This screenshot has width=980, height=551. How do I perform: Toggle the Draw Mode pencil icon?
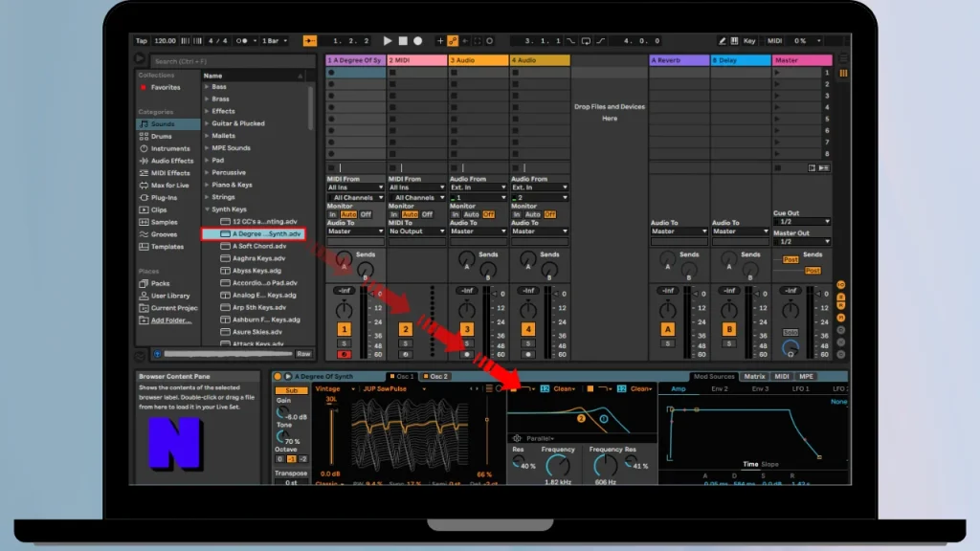click(722, 40)
